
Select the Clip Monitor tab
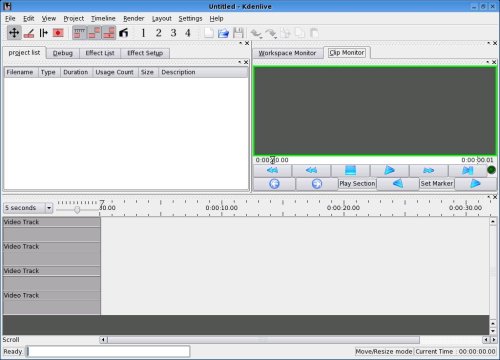pyautogui.click(x=347, y=53)
